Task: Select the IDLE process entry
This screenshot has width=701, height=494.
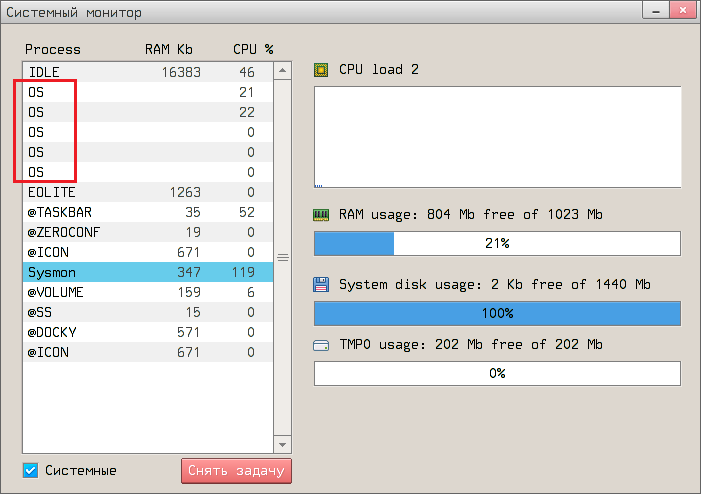Action: (147, 72)
